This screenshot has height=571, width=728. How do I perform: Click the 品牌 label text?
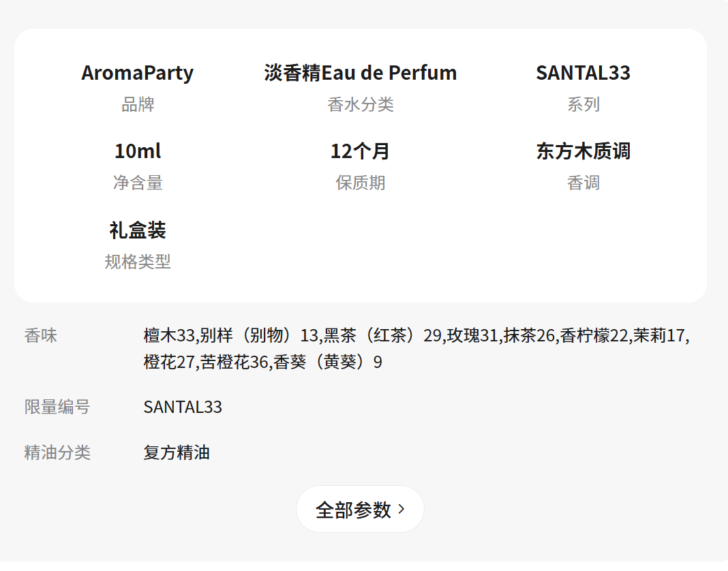tap(138, 104)
